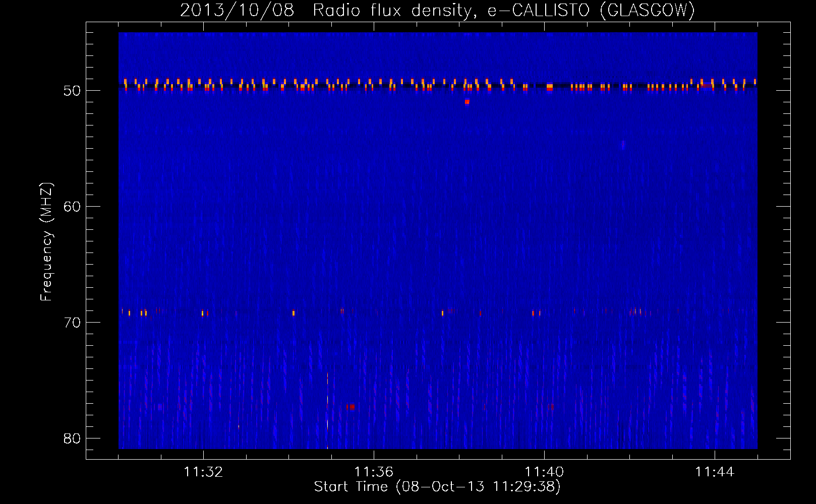Viewport: 816px width, 504px height.
Task: Click the 11:36 time tick label
Action: pyautogui.click(x=374, y=472)
